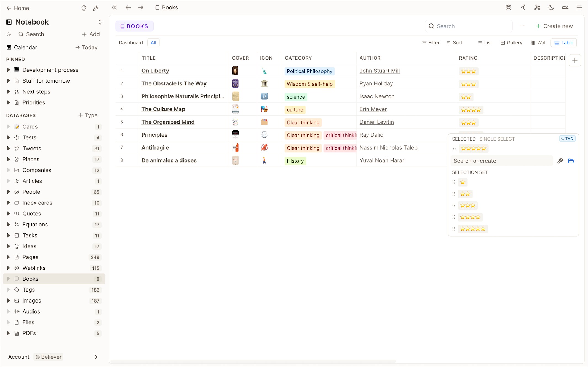Click the lightbulb icon beside Home

coord(84,8)
